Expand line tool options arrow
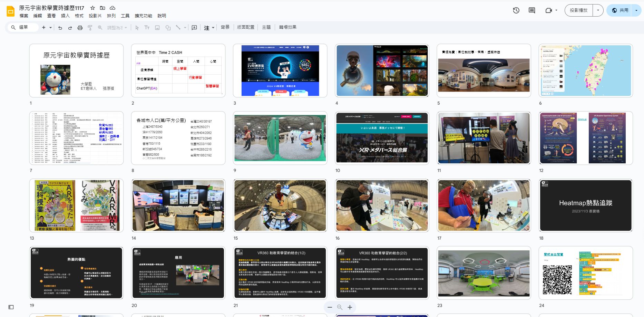Viewport: 644px width, 317px height. (185, 28)
